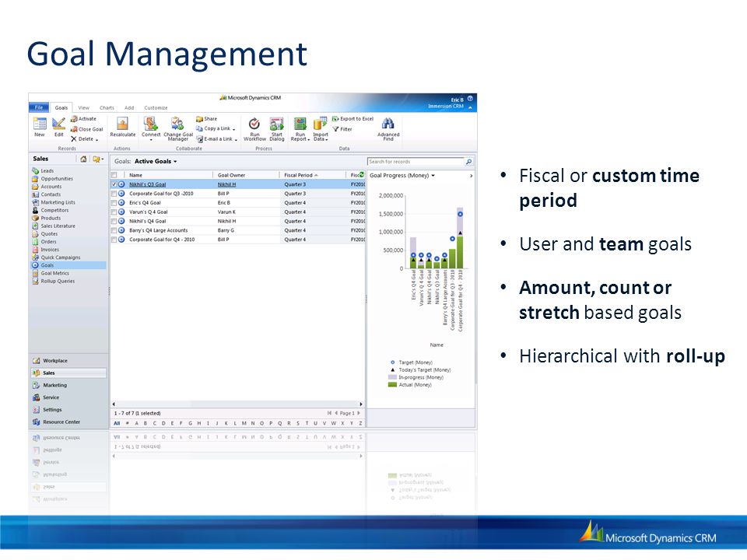Click the horizontal scrollbar right arrow
The width and height of the screenshot is (747, 560).
coord(361,404)
